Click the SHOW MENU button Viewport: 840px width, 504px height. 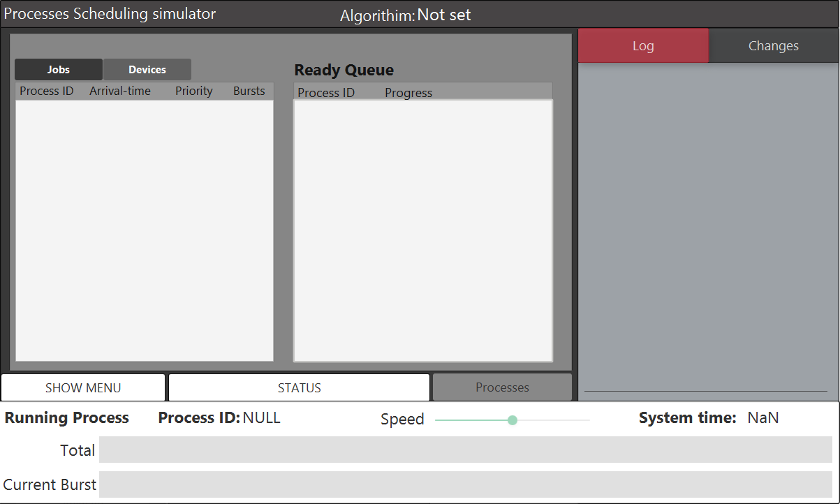[83, 388]
